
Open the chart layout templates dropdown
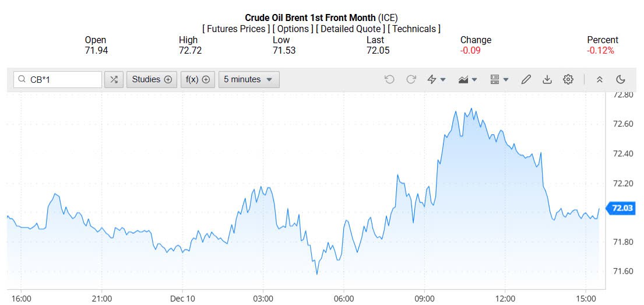pos(499,79)
